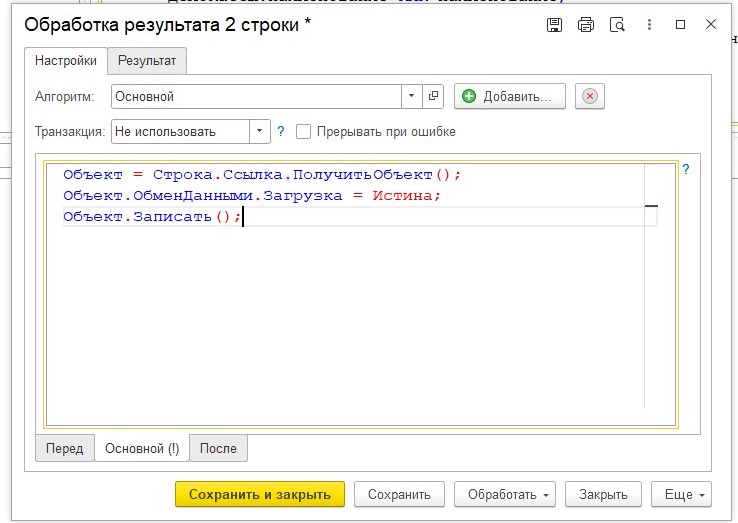Viewport: 738px width, 523px height.
Task: Click the open-in-window icon beside Алгоритм field
Action: pos(433,97)
